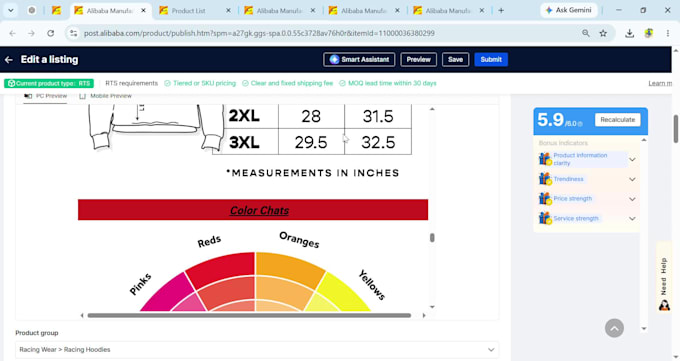Click the address bar URL
This screenshot has width=680, height=361.
point(259,33)
